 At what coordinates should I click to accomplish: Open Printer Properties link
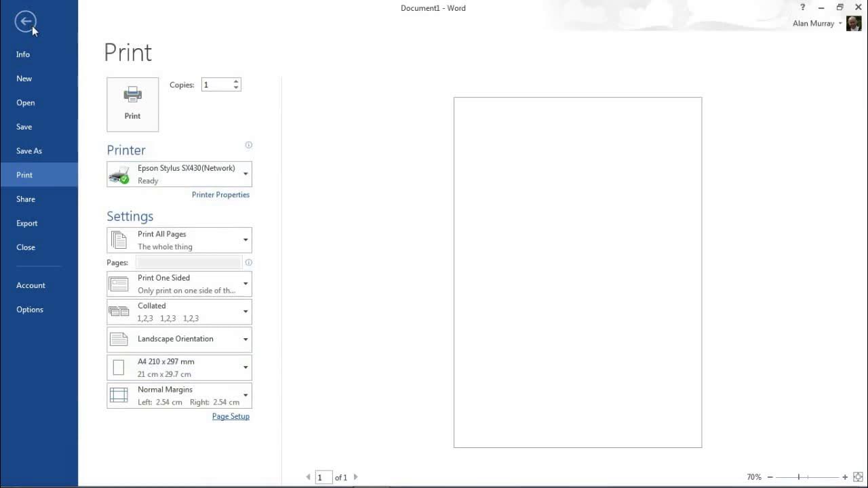pyautogui.click(x=220, y=195)
